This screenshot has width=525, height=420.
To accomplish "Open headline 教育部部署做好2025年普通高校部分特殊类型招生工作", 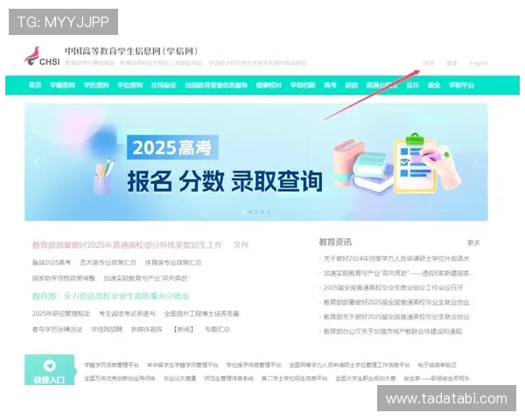I will point(127,245).
